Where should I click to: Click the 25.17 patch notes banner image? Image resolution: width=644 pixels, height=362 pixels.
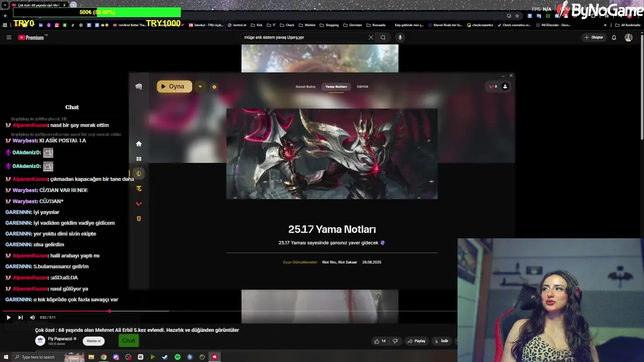pyautogui.click(x=332, y=154)
